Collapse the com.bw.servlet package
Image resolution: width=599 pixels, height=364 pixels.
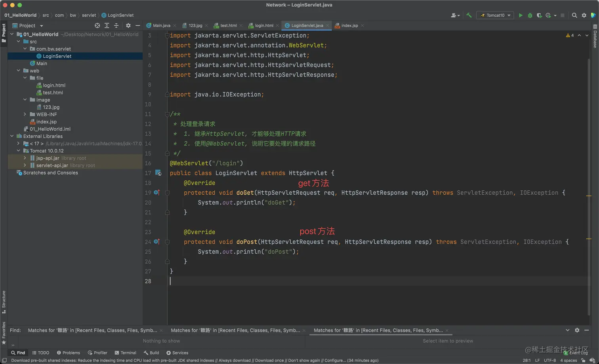point(25,49)
